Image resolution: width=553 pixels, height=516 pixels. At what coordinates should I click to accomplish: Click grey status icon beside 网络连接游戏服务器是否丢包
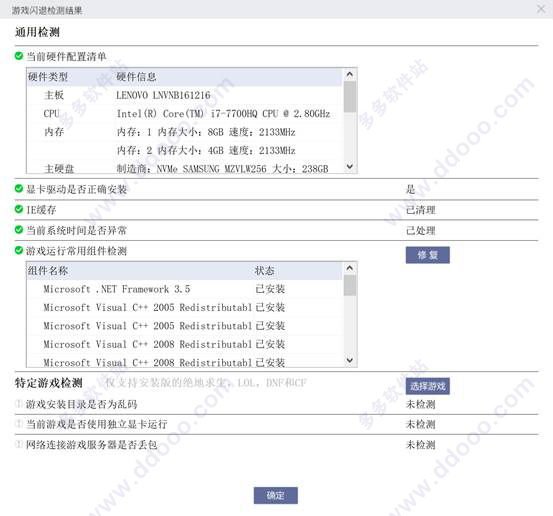tap(19, 444)
